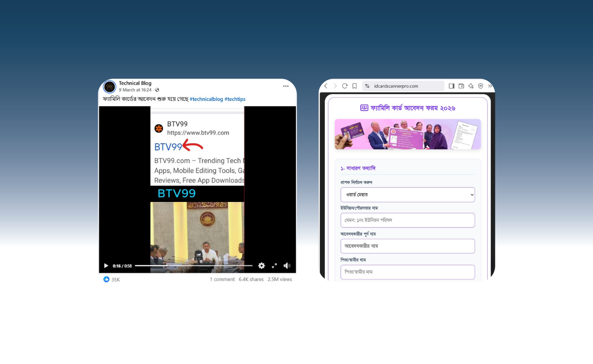
Task: View the 1 comment link
Action: coord(222,279)
